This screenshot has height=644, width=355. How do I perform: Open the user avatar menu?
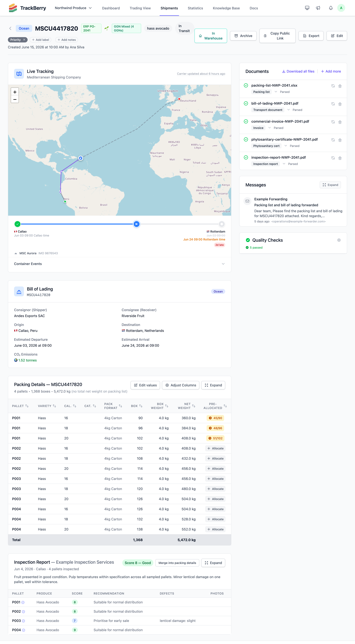[341, 8]
